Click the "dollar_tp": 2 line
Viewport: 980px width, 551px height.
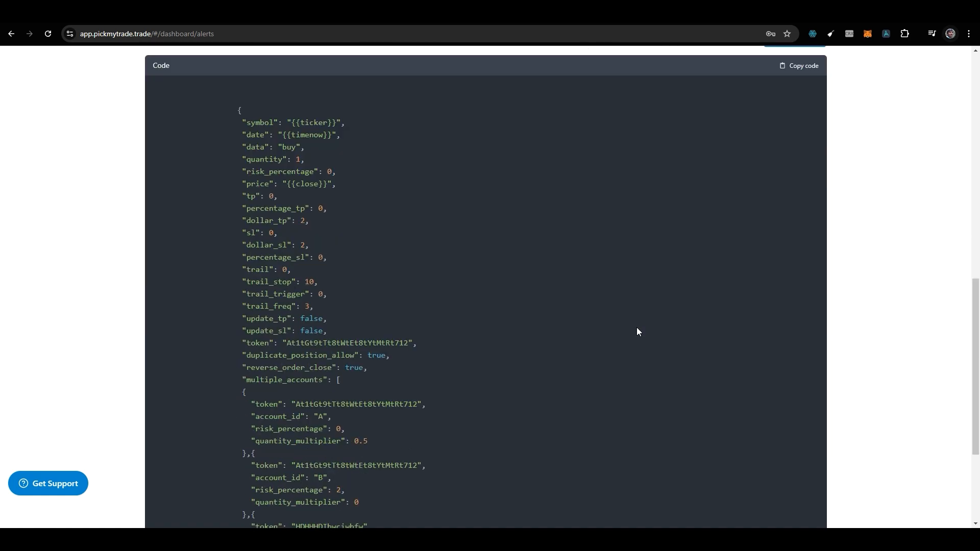pyautogui.click(x=276, y=221)
